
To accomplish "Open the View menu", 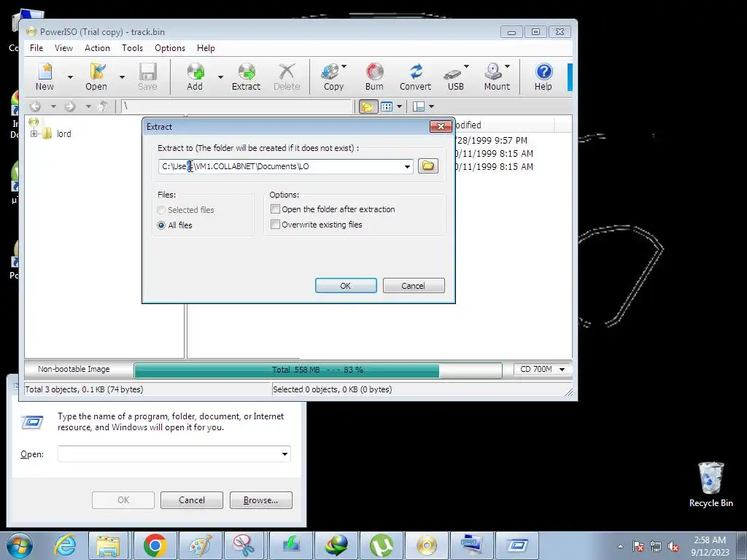I will tap(63, 48).
